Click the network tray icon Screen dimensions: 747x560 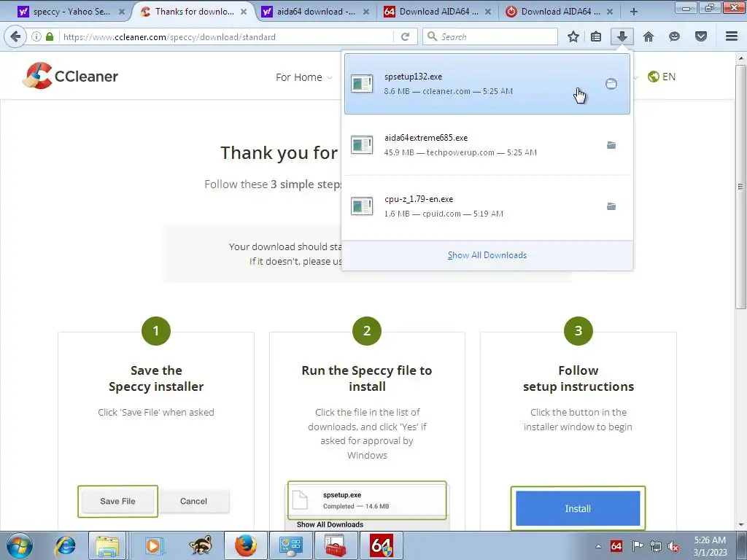656,546
